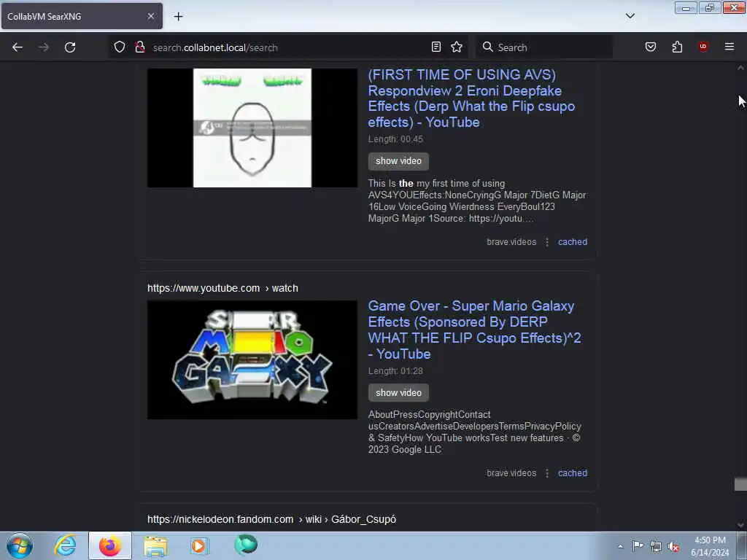Show hidden tray icons arrow
Viewport: 747px width, 560px height.
tap(620, 546)
